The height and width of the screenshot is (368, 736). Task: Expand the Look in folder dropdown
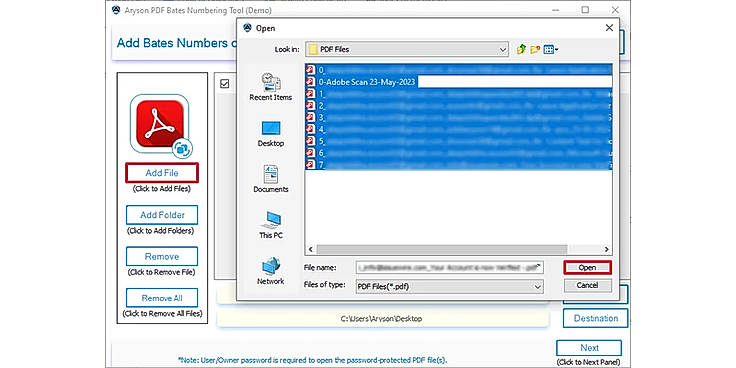tap(503, 49)
